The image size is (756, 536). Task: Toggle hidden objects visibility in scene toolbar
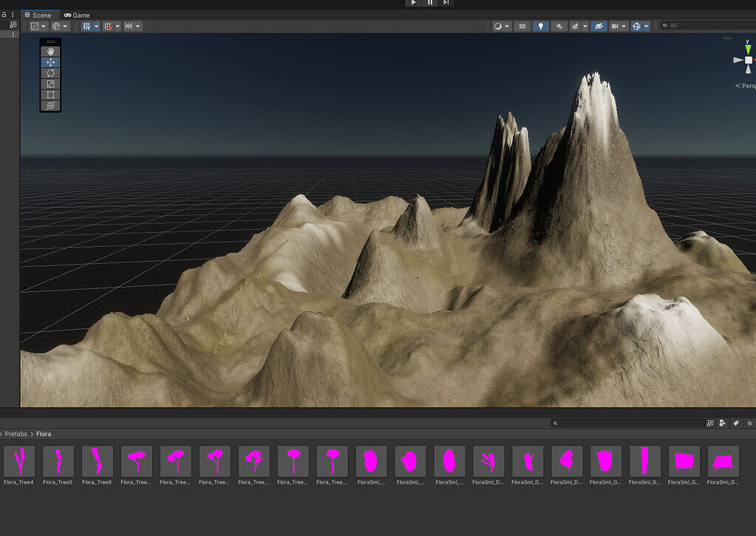click(x=599, y=26)
